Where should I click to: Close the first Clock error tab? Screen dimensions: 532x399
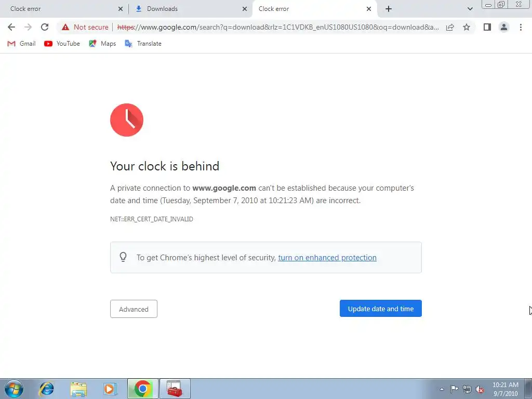click(121, 9)
